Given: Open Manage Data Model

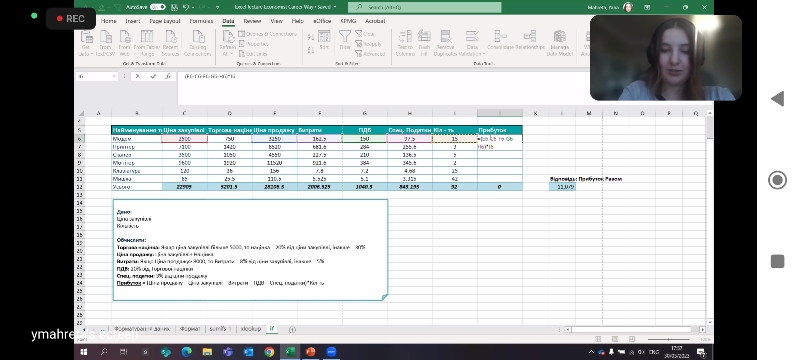Looking at the screenshot, I should coord(560,43).
